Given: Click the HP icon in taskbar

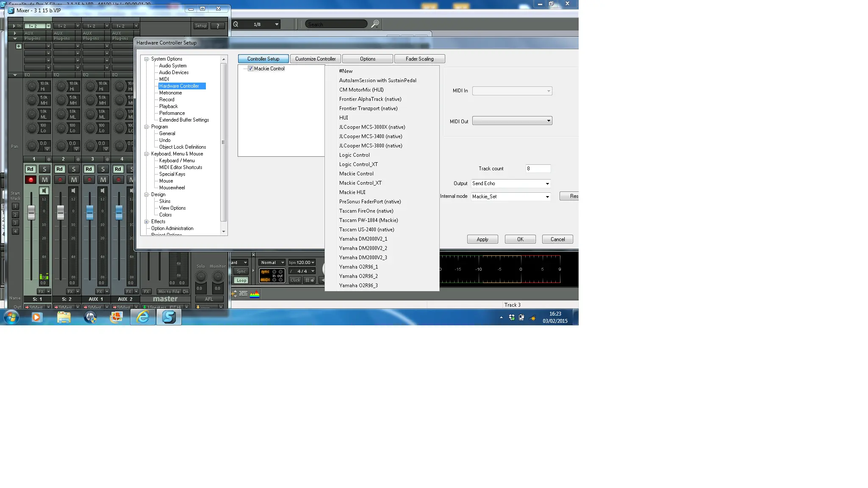Looking at the screenshot, I should point(90,317).
